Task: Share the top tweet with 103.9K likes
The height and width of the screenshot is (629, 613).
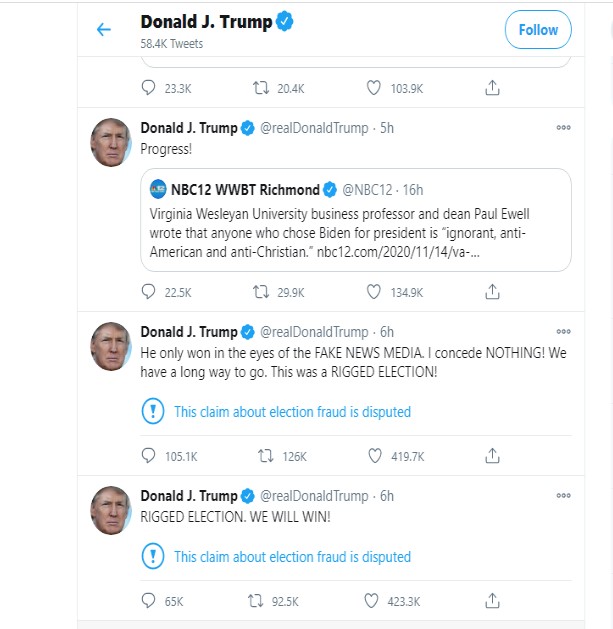Action: pyautogui.click(x=492, y=88)
